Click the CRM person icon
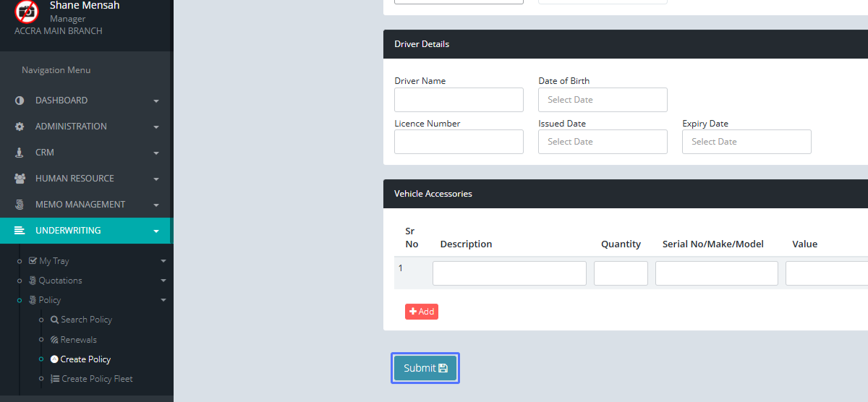The width and height of the screenshot is (868, 402). [x=20, y=153]
